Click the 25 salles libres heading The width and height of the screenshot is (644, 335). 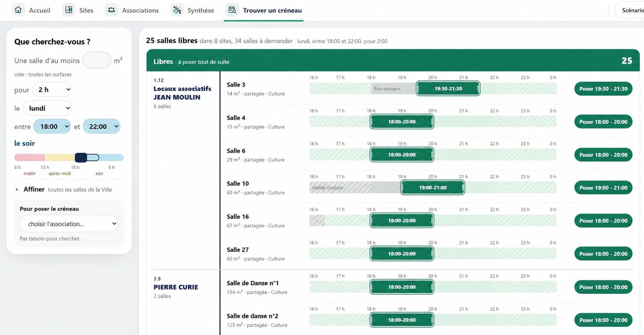point(172,41)
